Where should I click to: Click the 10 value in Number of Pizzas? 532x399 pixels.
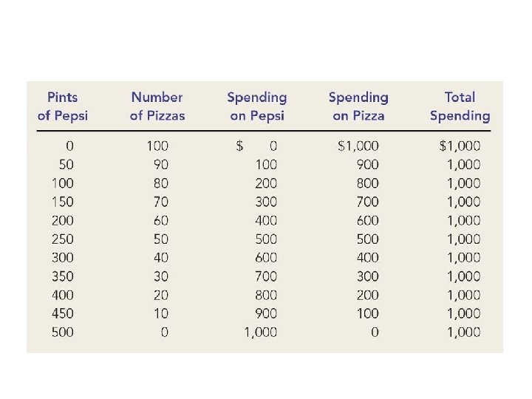click(160, 313)
